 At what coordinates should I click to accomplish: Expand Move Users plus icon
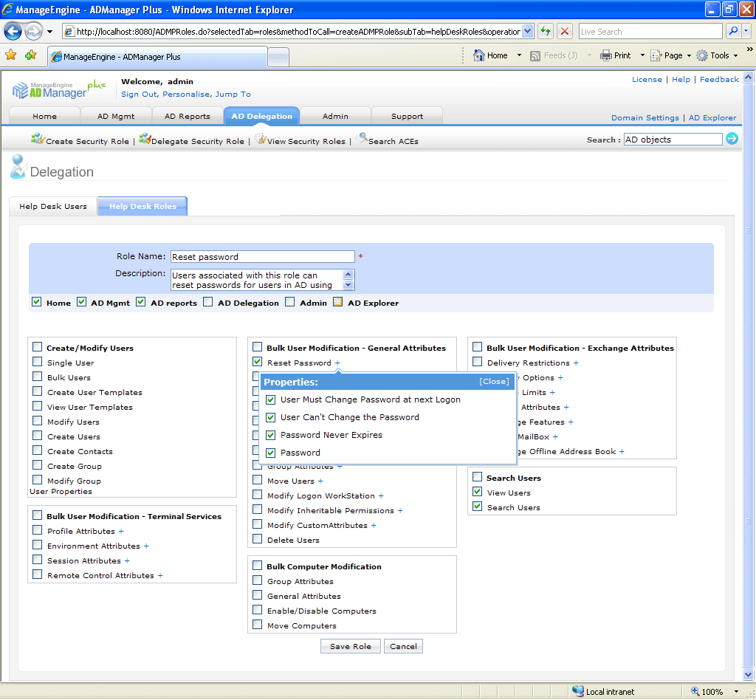[320, 481]
